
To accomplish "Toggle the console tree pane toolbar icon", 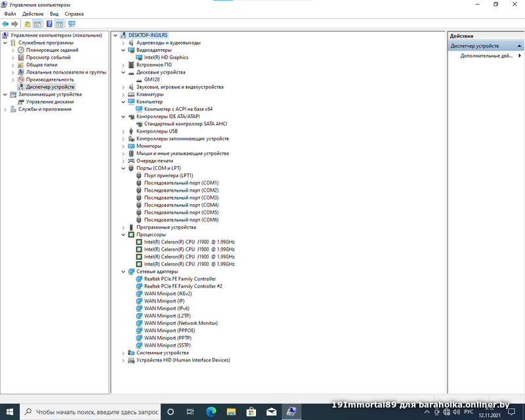I will click(x=37, y=24).
